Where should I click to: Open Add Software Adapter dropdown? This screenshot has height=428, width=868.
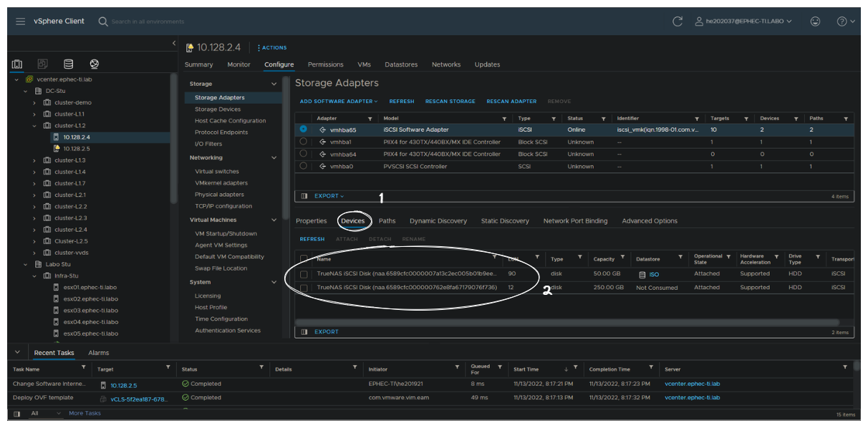tap(339, 102)
